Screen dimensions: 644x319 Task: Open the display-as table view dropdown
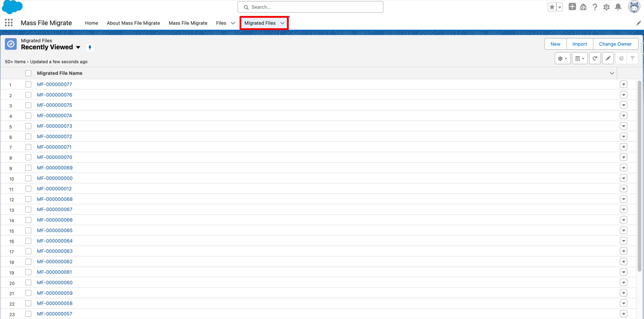pos(580,59)
